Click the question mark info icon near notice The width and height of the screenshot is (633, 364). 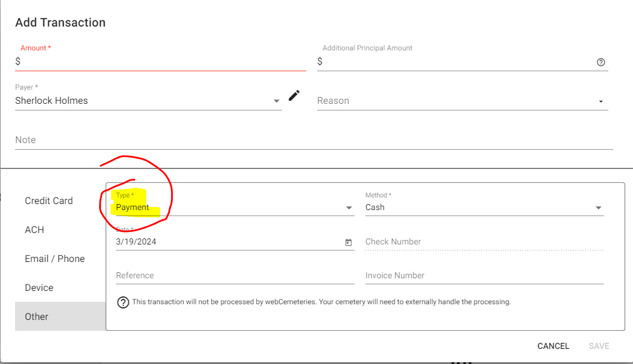(x=123, y=302)
